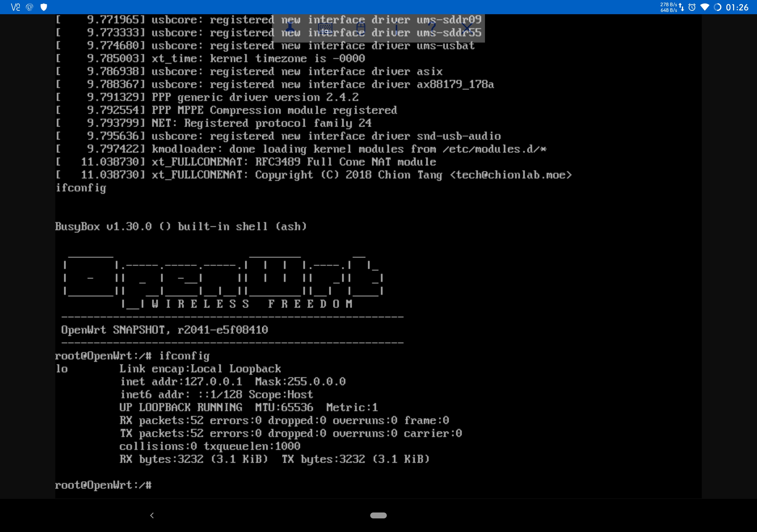Tap the home pill at screen bottom

(x=378, y=515)
